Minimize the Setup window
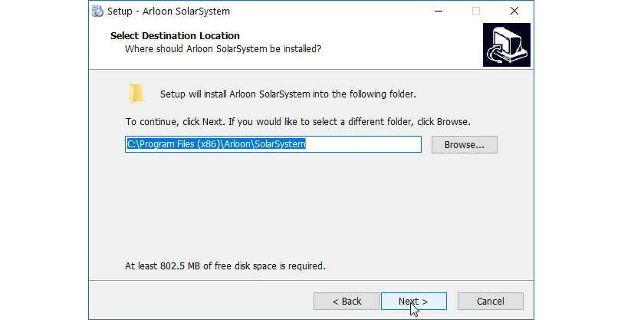This screenshot has width=644, height=320. tap(439, 12)
